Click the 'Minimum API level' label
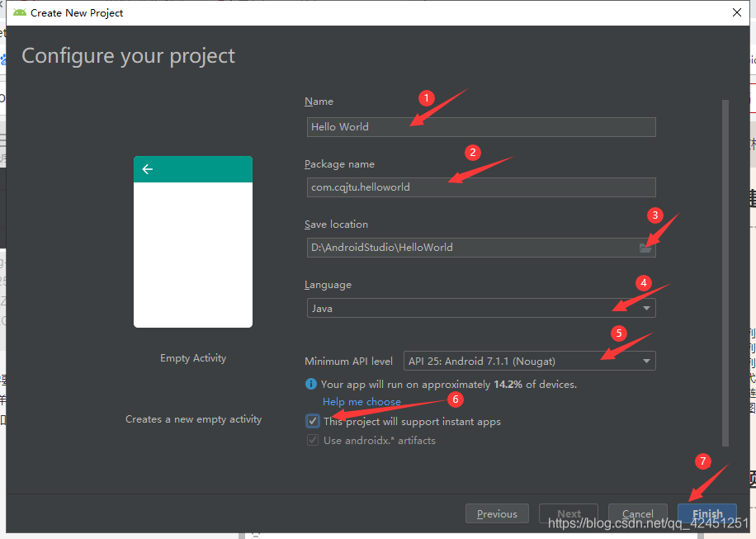Screen dimensions: 756x539 (x=348, y=361)
